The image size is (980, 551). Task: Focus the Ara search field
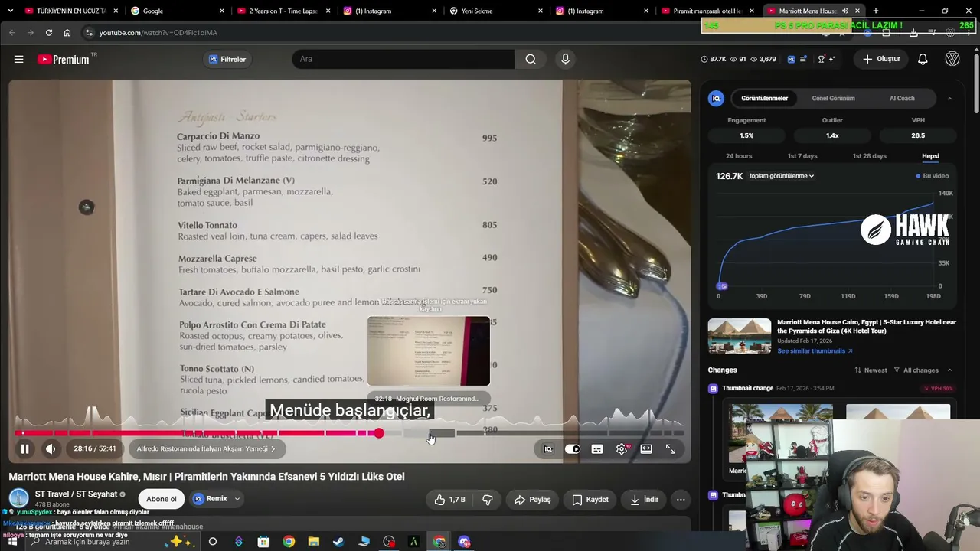tap(403, 59)
